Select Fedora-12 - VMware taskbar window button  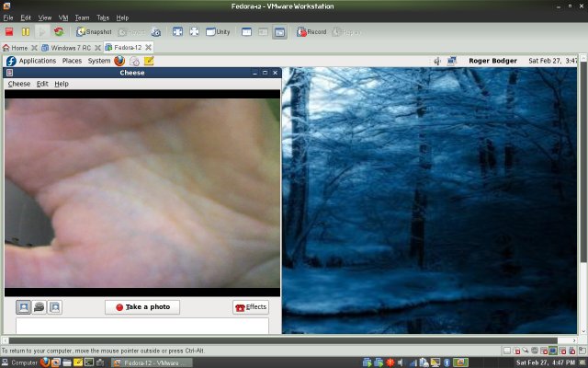point(152,362)
